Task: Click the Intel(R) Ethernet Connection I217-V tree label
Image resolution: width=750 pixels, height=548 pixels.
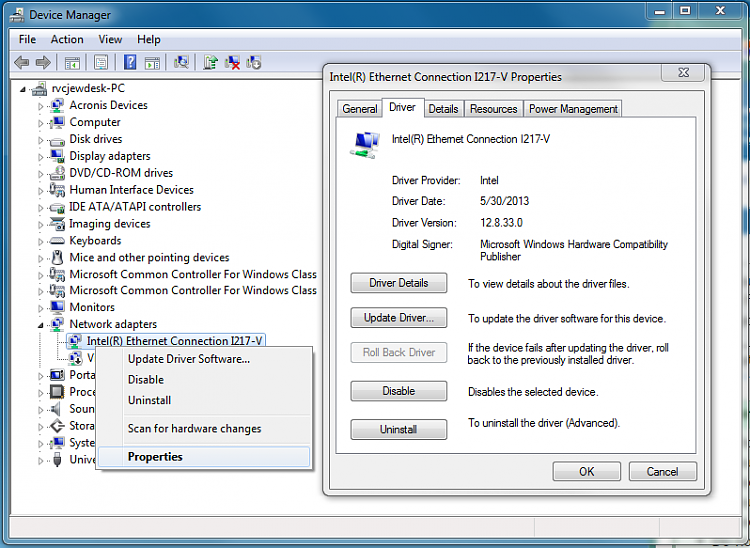Action: coord(175,341)
